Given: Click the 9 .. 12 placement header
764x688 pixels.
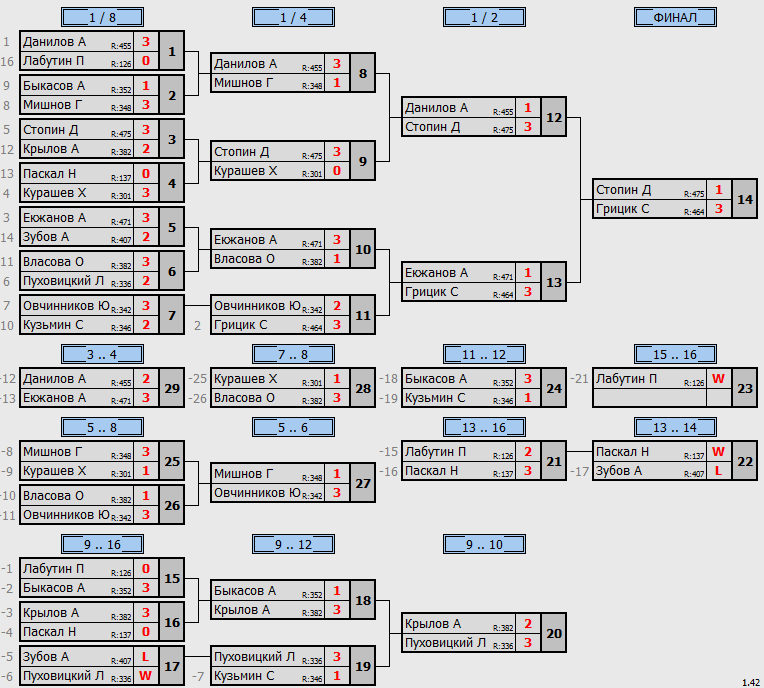Looking at the screenshot, I should click(293, 544).
